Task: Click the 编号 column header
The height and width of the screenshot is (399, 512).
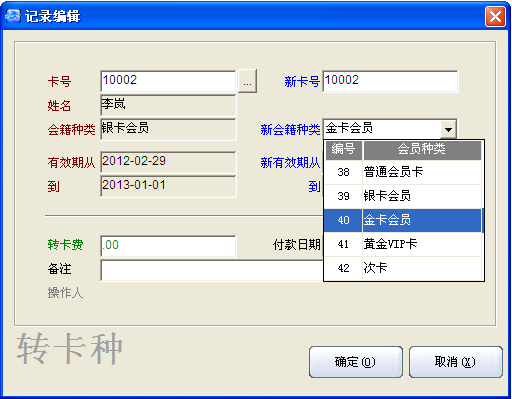Action: [343, 150]
